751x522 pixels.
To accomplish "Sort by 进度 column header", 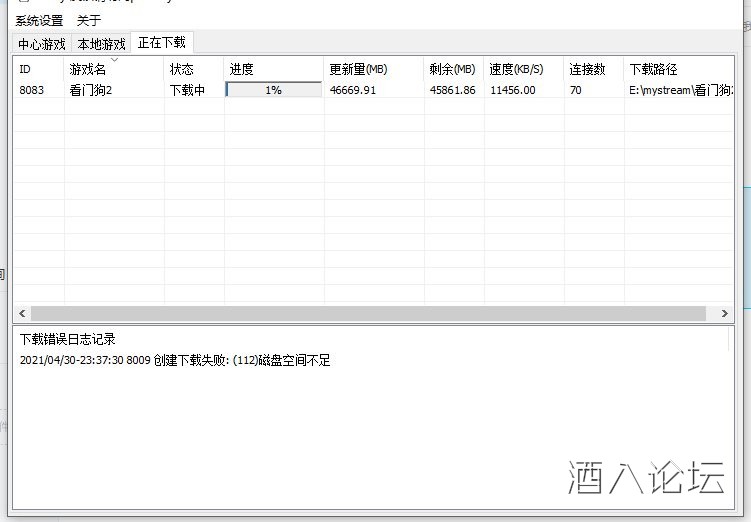I will point(273,69).
